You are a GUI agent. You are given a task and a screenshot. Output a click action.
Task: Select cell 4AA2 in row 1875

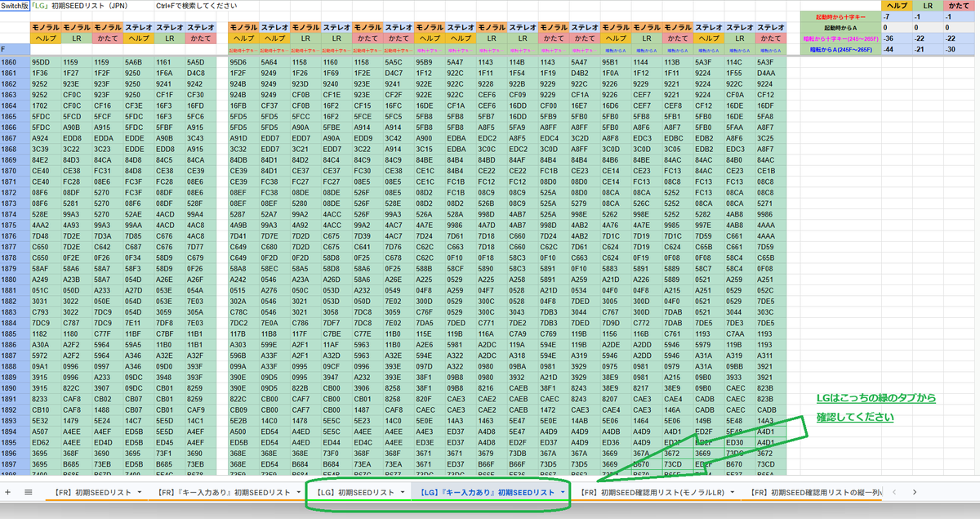tap(46, 225)
